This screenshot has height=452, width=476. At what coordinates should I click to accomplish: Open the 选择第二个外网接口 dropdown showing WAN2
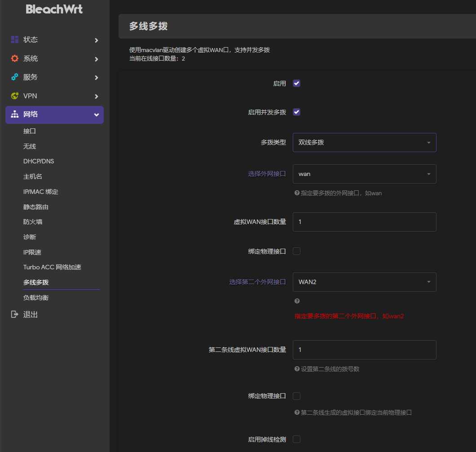364,282
